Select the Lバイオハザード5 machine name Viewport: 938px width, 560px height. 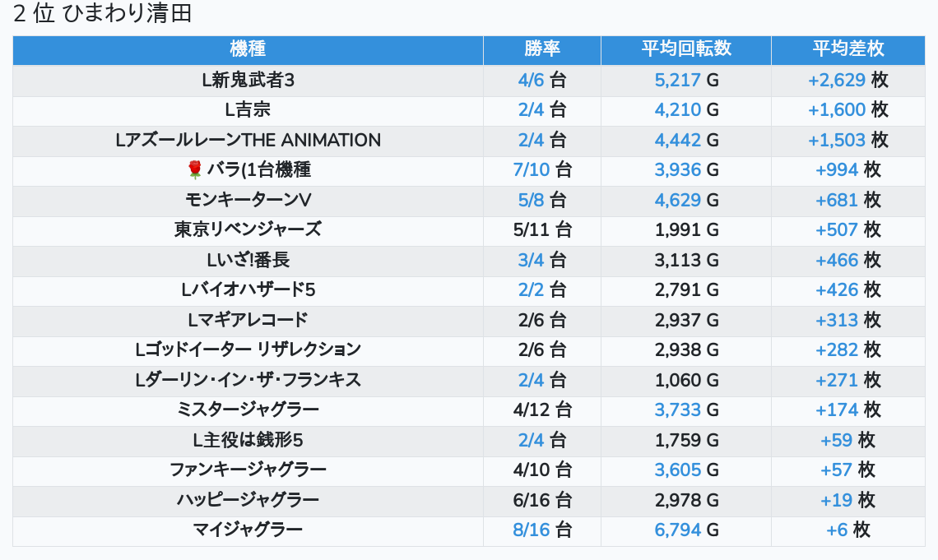248,289
